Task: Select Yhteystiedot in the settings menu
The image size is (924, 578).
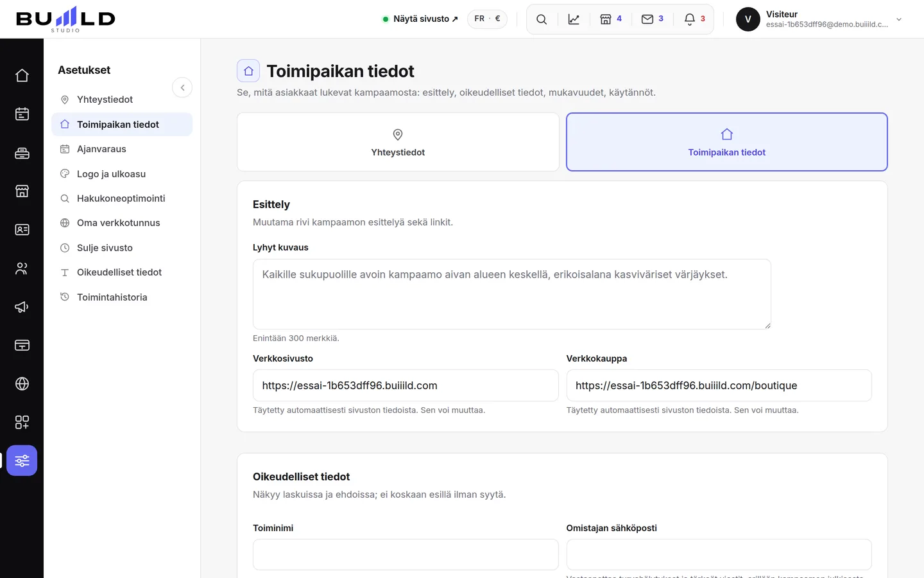Action: 122,100
